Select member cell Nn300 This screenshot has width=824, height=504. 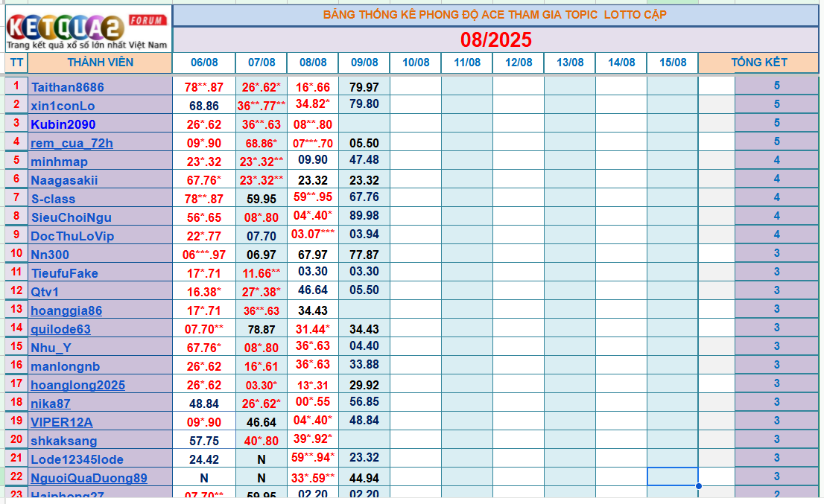pyautogui.click(x=100, y=254)
